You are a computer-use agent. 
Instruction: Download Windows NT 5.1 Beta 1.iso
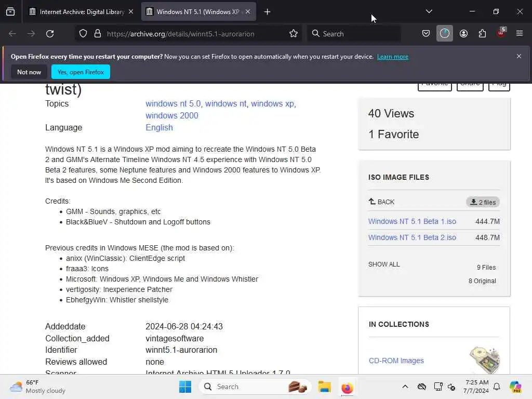click(x=412, y=221)
